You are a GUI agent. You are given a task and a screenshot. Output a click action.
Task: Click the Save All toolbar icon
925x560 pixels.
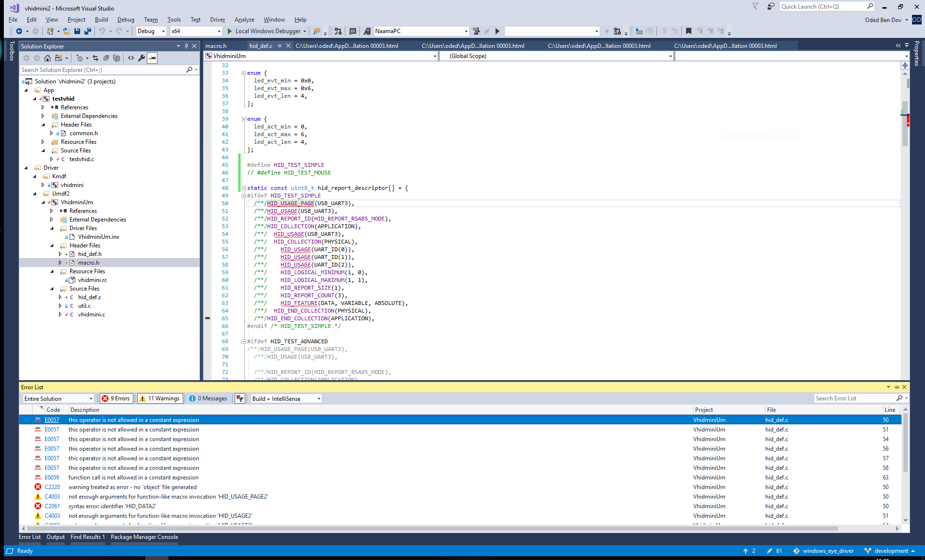click(87, 31)
